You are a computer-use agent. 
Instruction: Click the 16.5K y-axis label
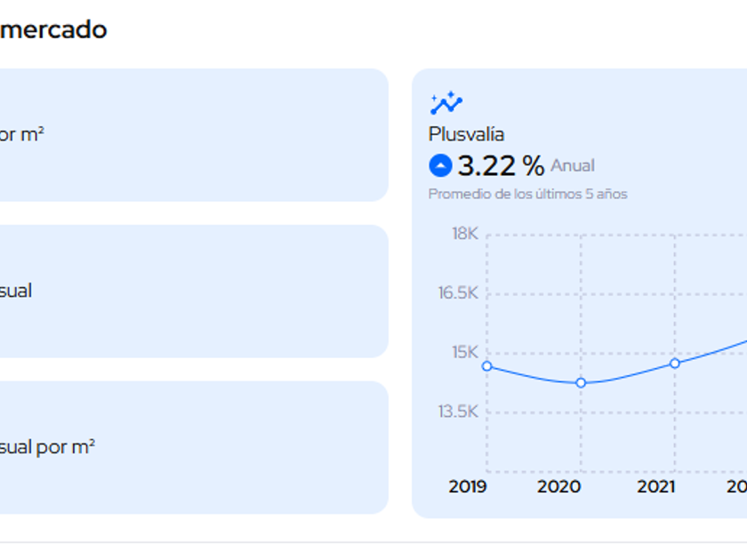click(458, 293)
